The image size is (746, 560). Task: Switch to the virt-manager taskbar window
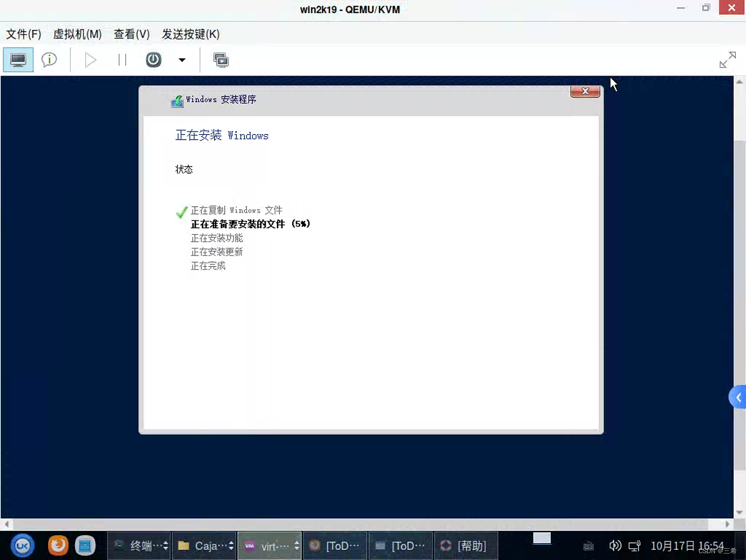click(x=270, y=545)
